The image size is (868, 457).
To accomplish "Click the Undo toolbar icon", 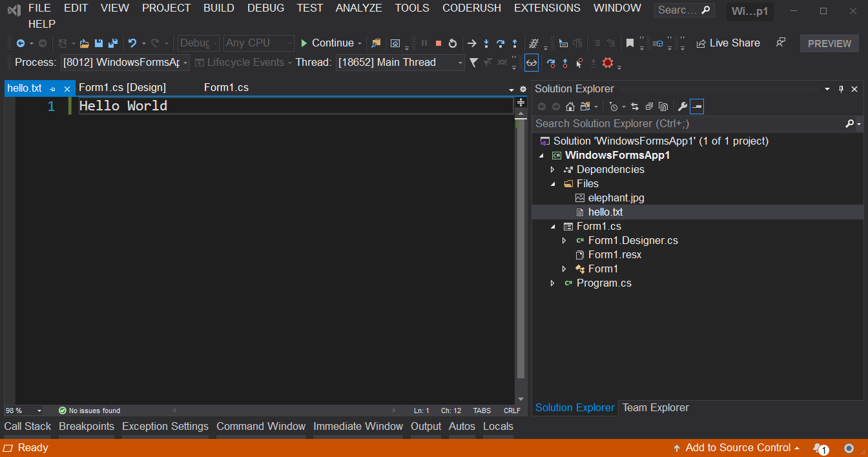I will (x=132, y=43).
